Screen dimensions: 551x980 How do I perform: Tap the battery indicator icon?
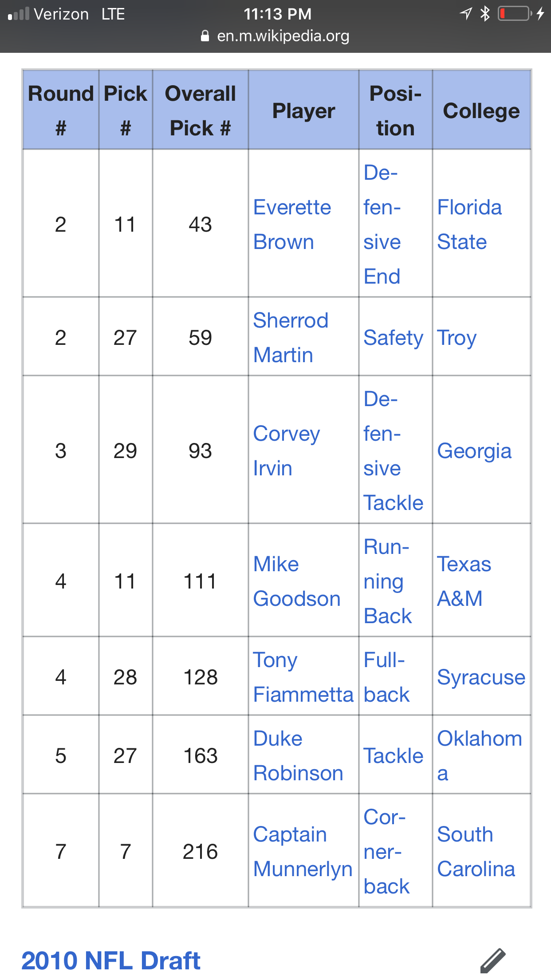click(x=515, y=14)
